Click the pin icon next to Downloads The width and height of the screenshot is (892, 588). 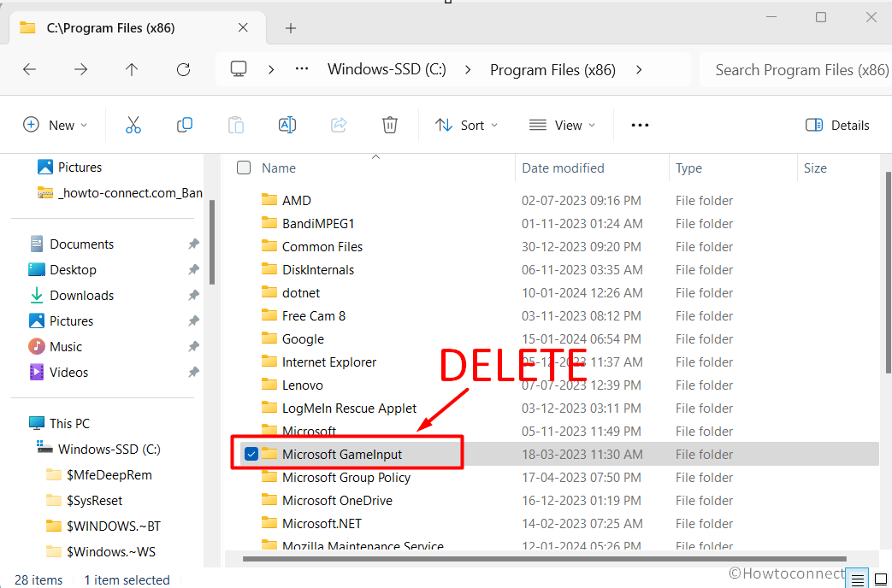point(193,295)
